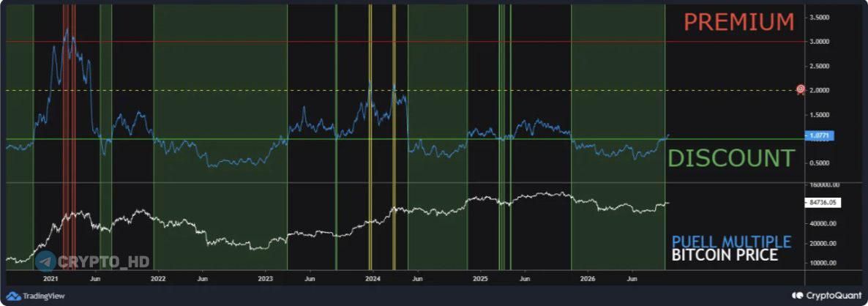Click the 2022 time axis label
Screen dimensions: 868x306
(x=158, y=279)
